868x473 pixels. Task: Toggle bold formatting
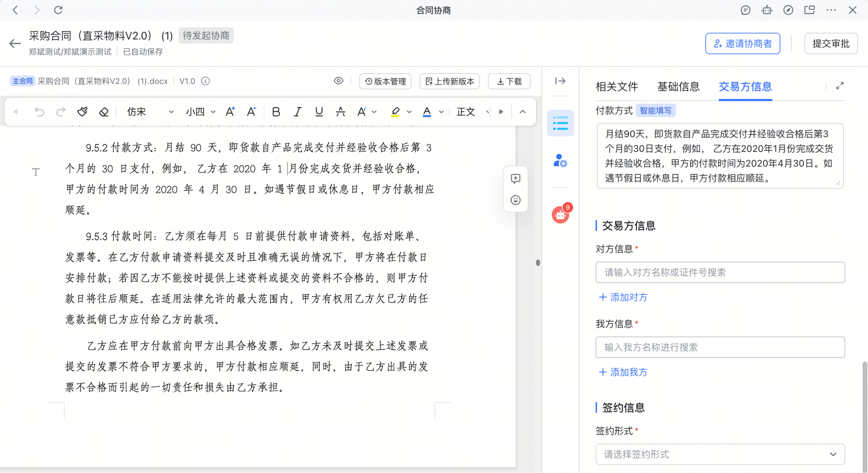tap(276, 112)
